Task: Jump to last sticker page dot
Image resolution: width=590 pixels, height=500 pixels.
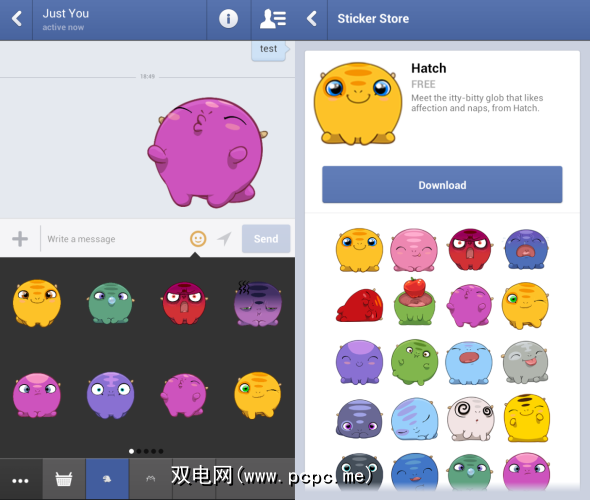Action: click(x=161, y=451)
